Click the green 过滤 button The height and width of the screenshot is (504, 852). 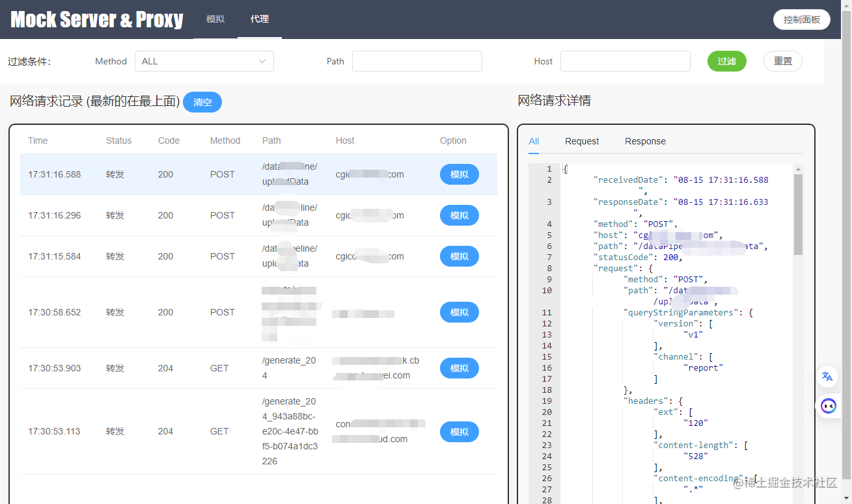[727, 61]
